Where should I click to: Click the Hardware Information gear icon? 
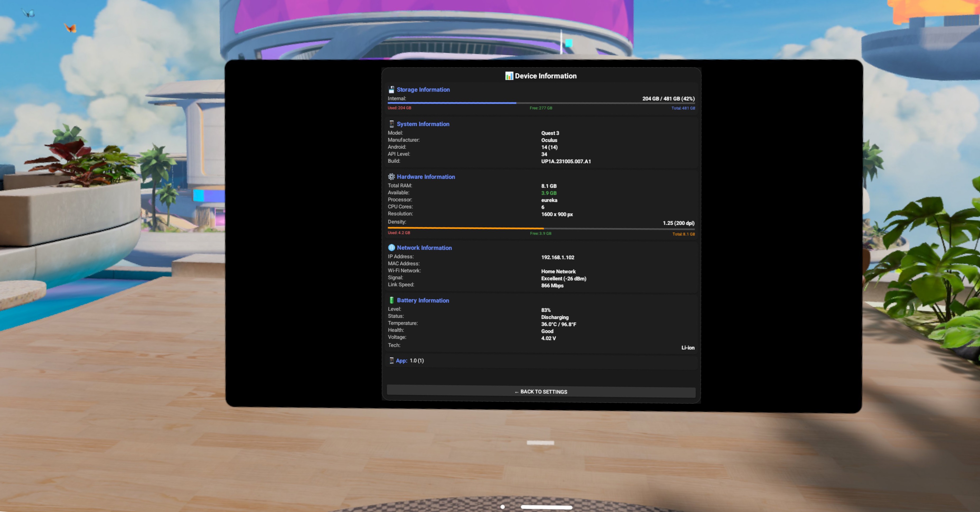[x=391, y=177]
